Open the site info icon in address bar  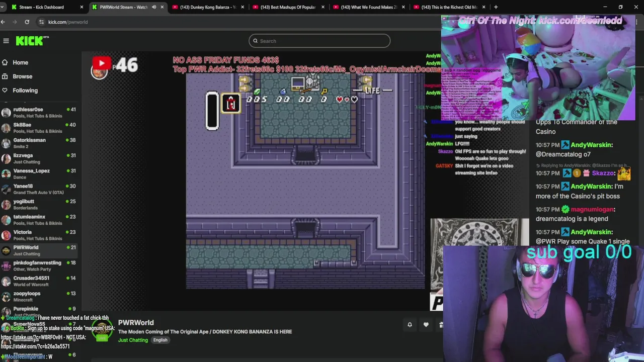coord(41,22)
